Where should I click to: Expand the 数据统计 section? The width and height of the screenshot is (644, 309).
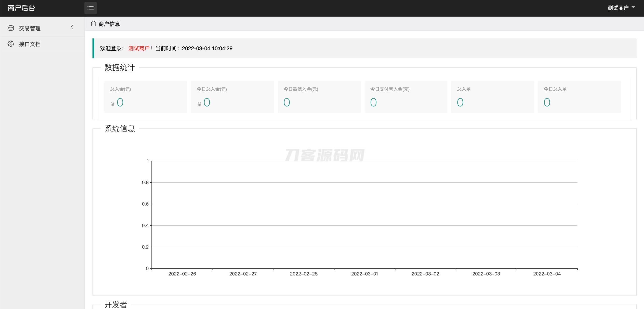click(119, 67)
